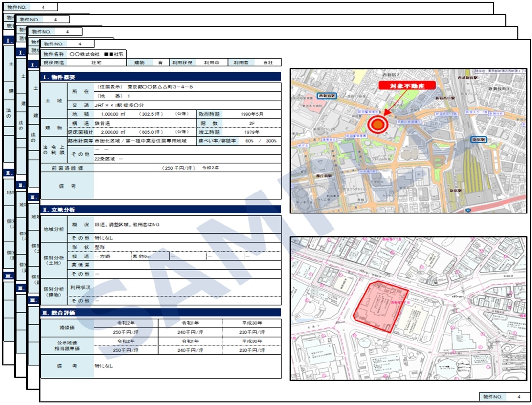This screenshot has width=532, height=405.
Task: Select the red highlighted parcel on the lower map
Action: 380,306
